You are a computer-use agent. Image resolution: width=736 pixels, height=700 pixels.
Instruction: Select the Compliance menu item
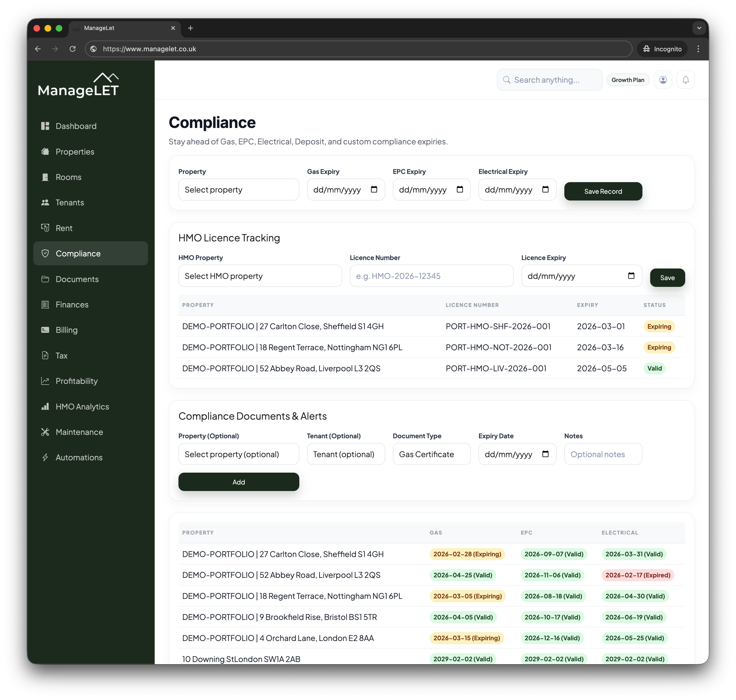click(78, 253)
